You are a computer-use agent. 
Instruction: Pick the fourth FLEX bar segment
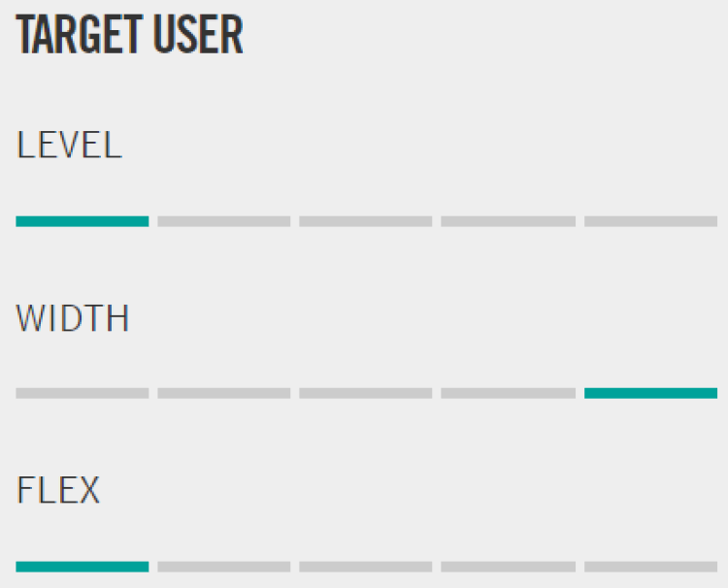tap(508, 567)
